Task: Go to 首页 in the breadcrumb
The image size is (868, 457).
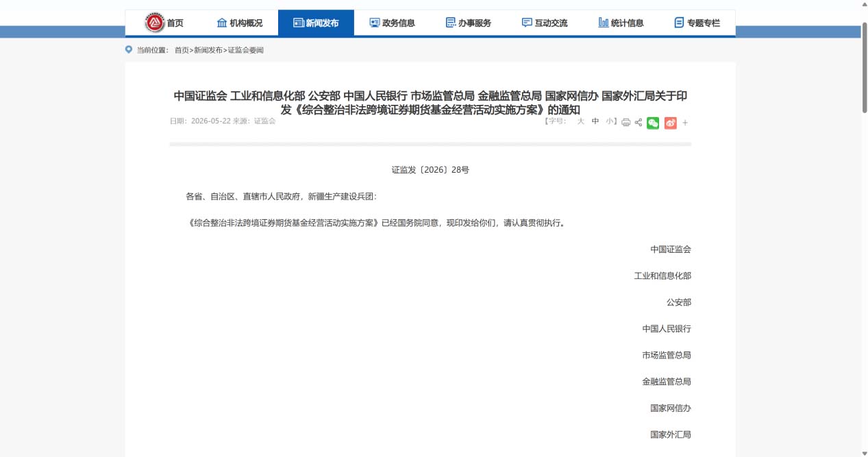Action: click(182, 51)
